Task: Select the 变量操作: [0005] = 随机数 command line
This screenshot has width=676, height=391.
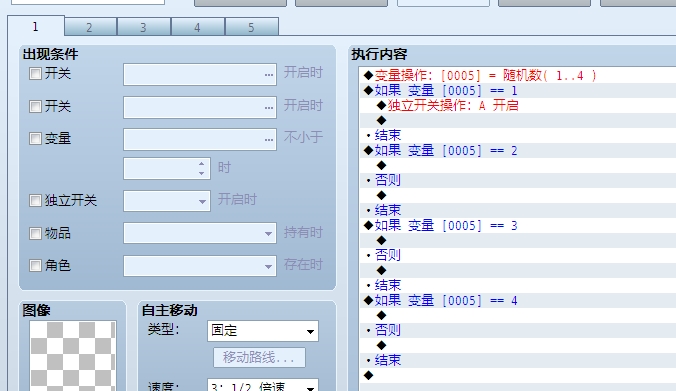Action: click(x=517, y=75)
